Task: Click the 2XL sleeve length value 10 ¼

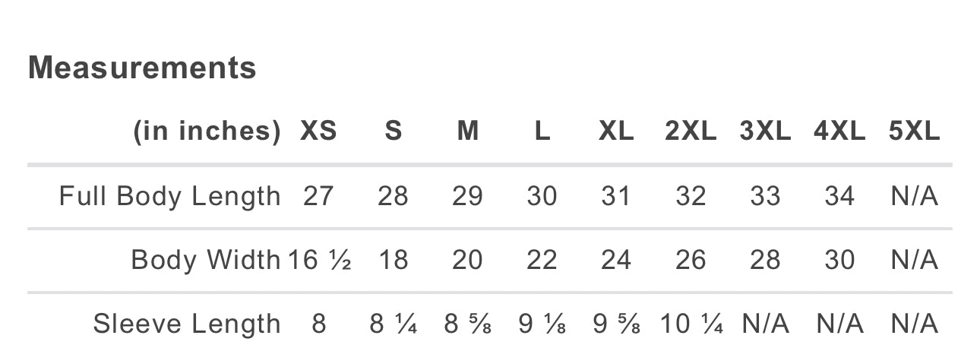Action: [691, 324]
